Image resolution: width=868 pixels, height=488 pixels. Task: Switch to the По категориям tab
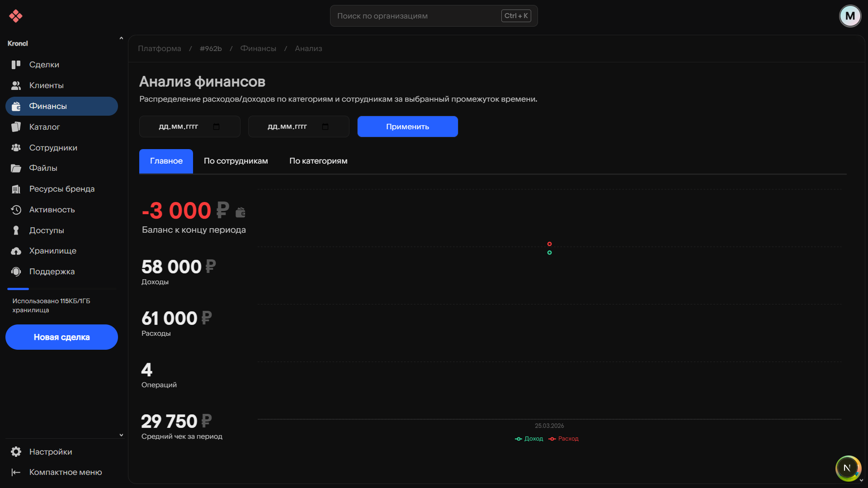pyautogui.click(x=318, y=161)
